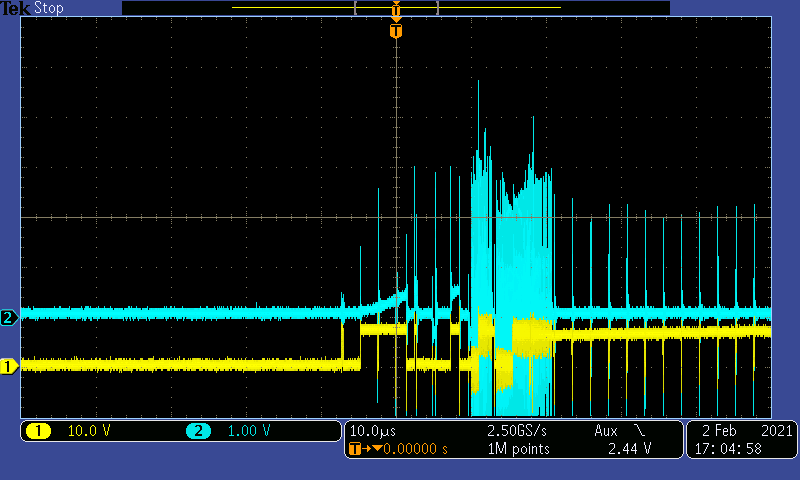This screenshot has width=800, height=480.
Task: Select the 1.00 V channel 2 scale
Action: point(248,431)
